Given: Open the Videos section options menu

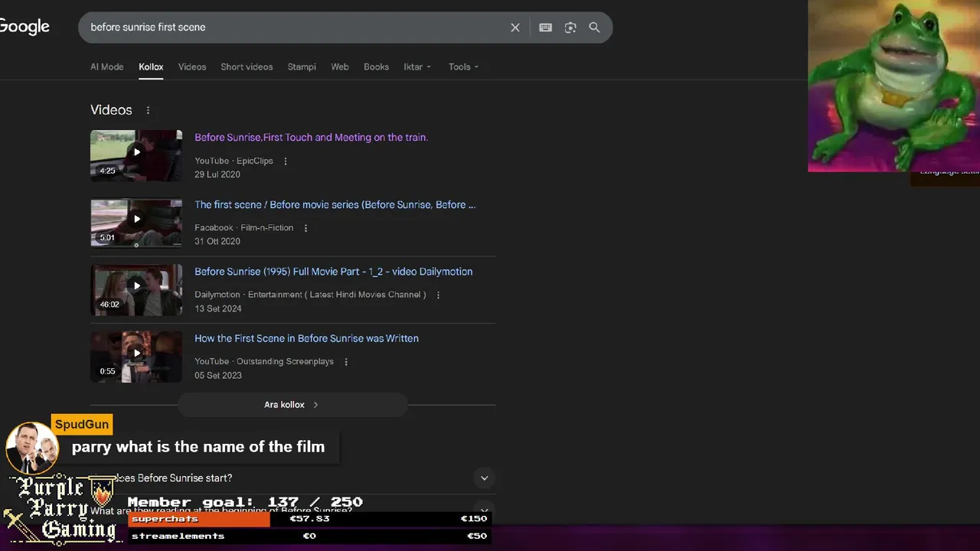Looking at the screenshot, I should (x=148, y=110).
